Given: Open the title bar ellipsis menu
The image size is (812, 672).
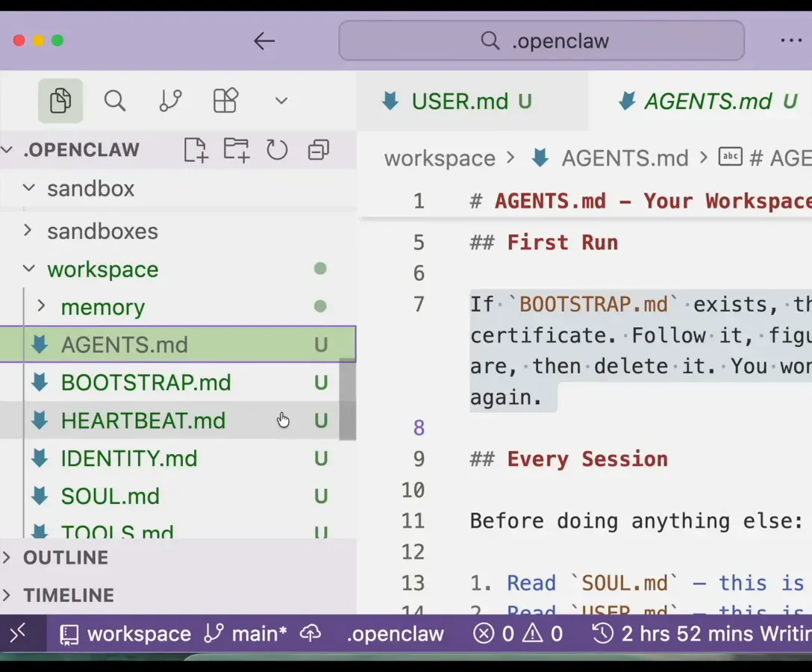Looking at the screenshot, I should tap(791, 40).
